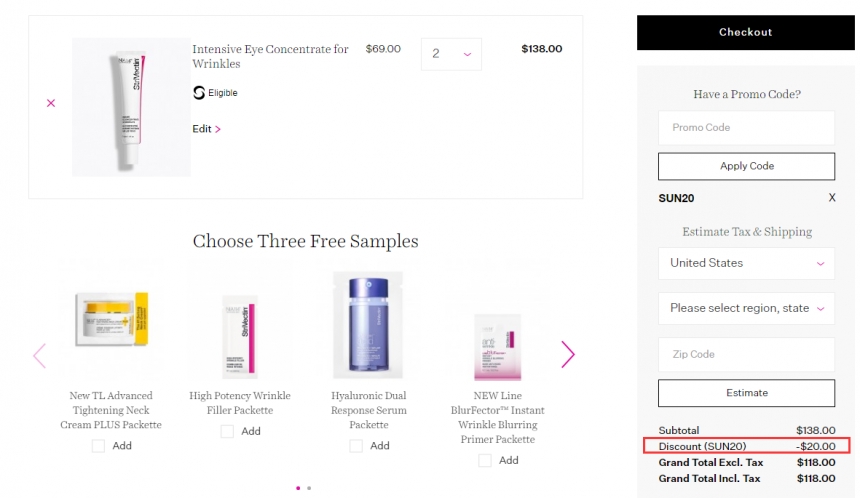
Task: Focus the Promo Code field
Action: (746, 128)
